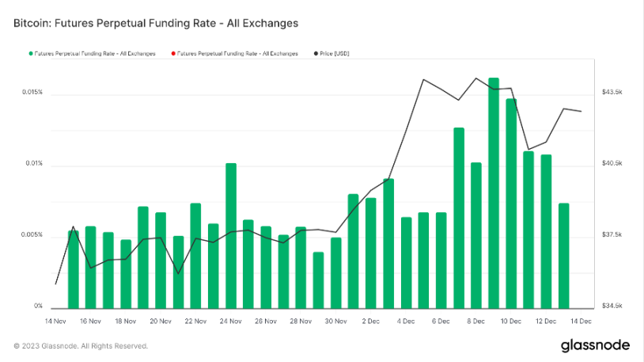Screen dimensions: 644x362
Task: Click the black Price [USD] legend dot
Action: coord(316,53)
